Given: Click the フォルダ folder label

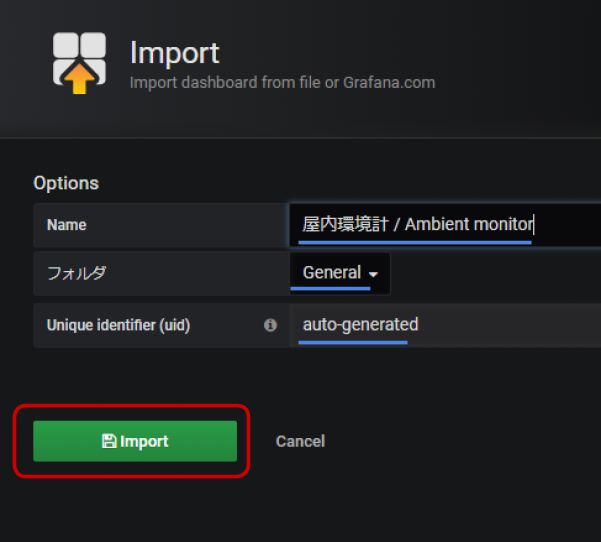Looking at the screenshot, I should pyautogui.click(x=76, y=273).
